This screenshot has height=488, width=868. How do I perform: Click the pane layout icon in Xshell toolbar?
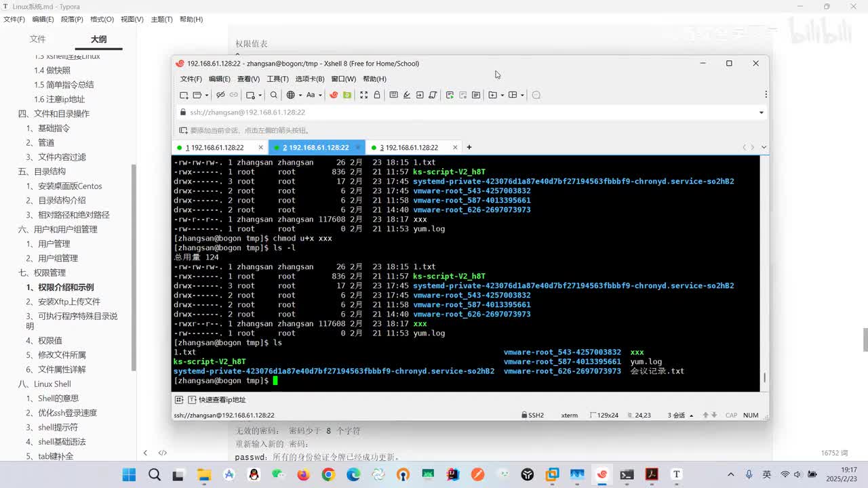513,95
